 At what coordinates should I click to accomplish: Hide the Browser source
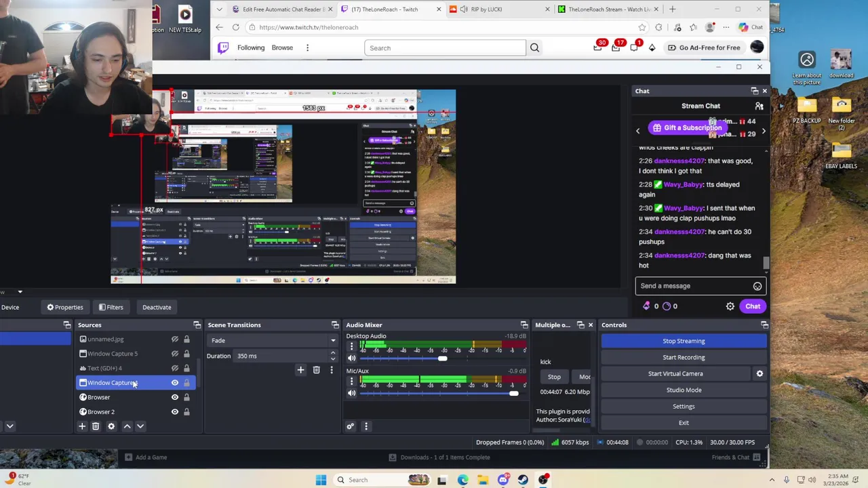(x=175, y=397)
